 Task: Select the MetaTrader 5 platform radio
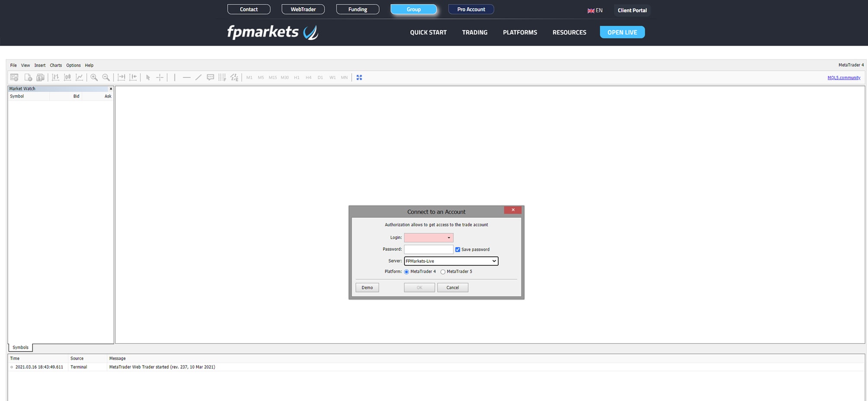pyautogui.click(x=443, y=272)
